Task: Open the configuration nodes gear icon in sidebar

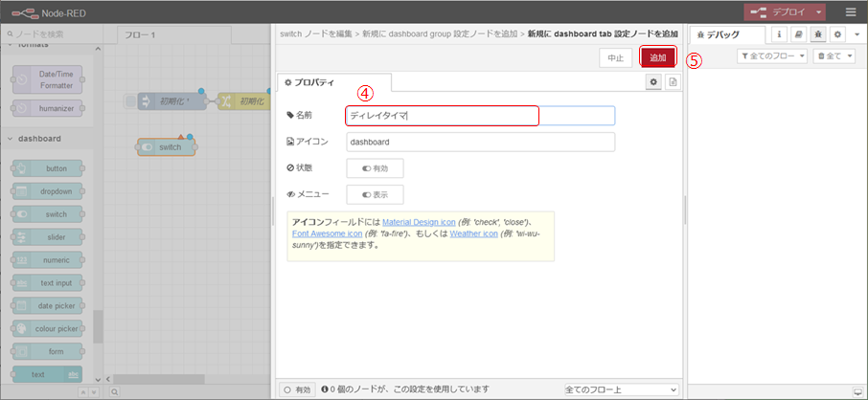Action: (836, 34)
